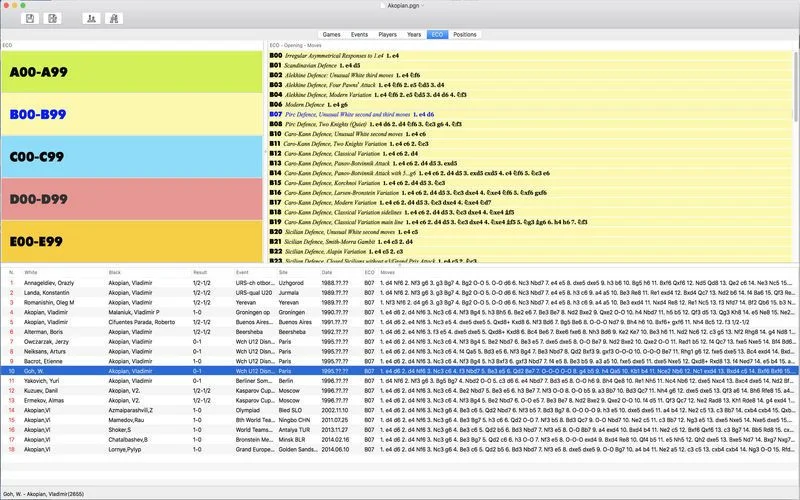Select B20 Sicilian Defence opening row
This screenshot has width=800, height=500.
pyautogui.click(x=530, y=232)
